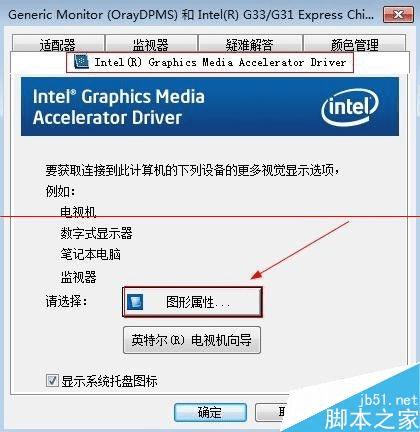The image size is (420, 432).
Task: Toggle the 显示系统托盘图标 checkbox
Action: (x=52, y=381)
